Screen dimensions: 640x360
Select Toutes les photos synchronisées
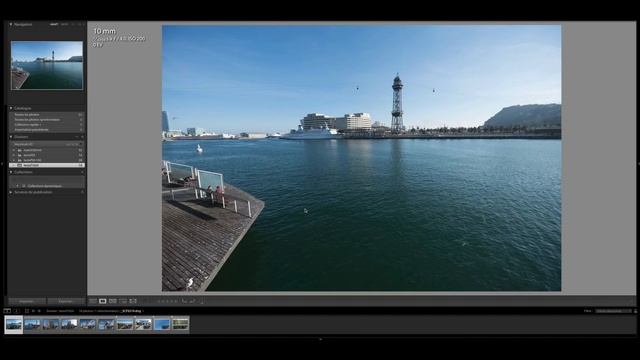[x=47, y=120]
